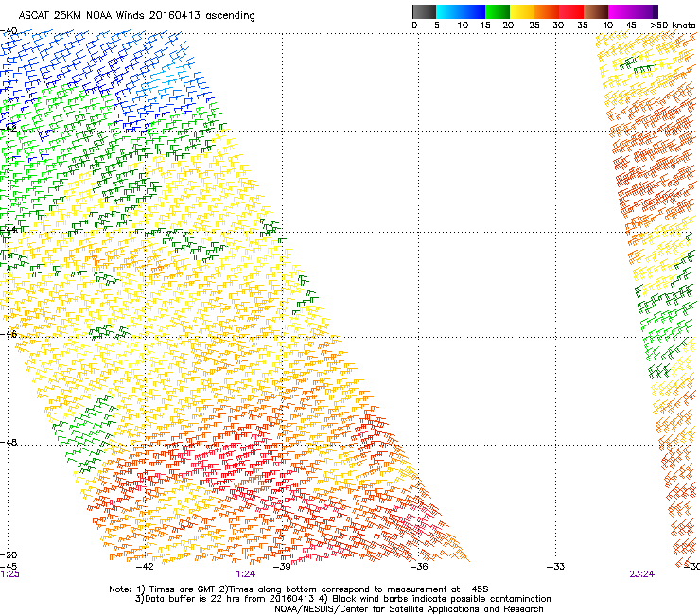Screen dimensions: 700x615
Task: Click the '-39' longitude label on bottom axis
Action: pos(281,567)
